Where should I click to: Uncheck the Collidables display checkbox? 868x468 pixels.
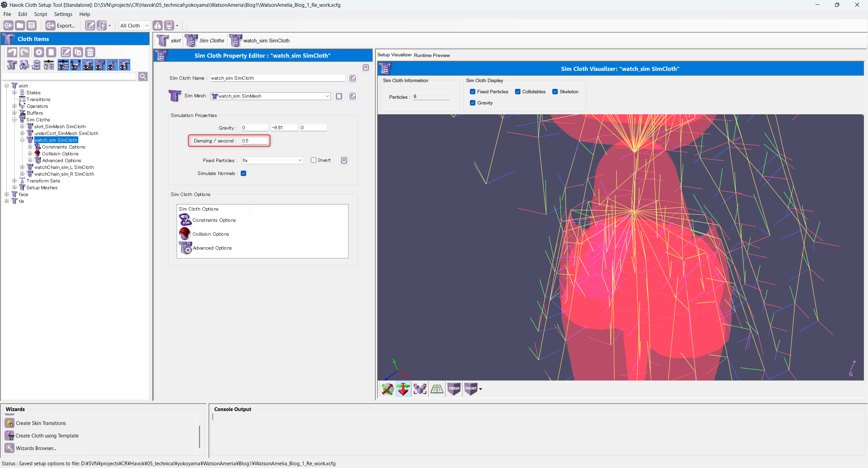pyautogui.click(x=518, y=92)
